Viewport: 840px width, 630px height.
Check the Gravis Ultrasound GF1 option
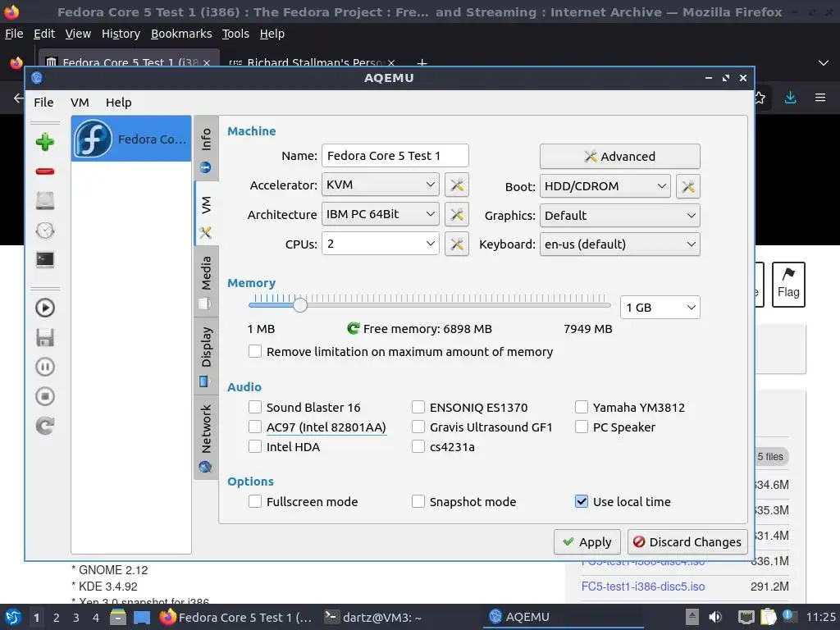[418, 427]
